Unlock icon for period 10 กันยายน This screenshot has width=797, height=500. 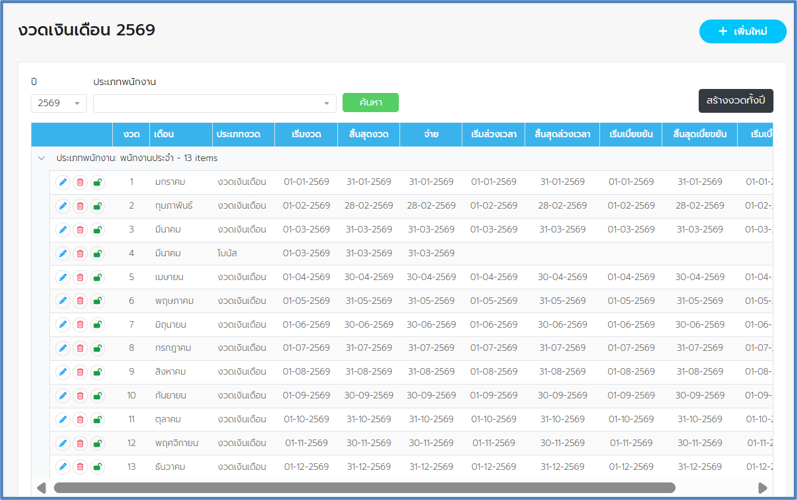point(98,395)
